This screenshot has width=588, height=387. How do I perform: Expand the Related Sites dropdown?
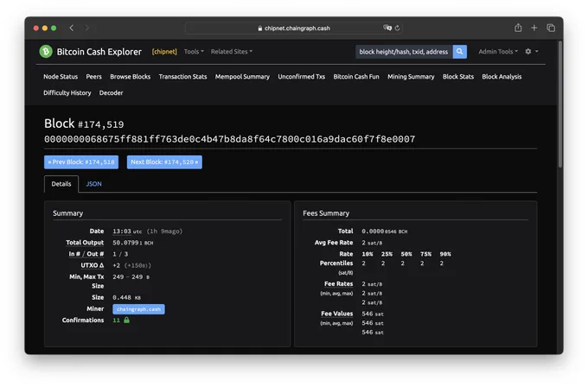point(232,52)
